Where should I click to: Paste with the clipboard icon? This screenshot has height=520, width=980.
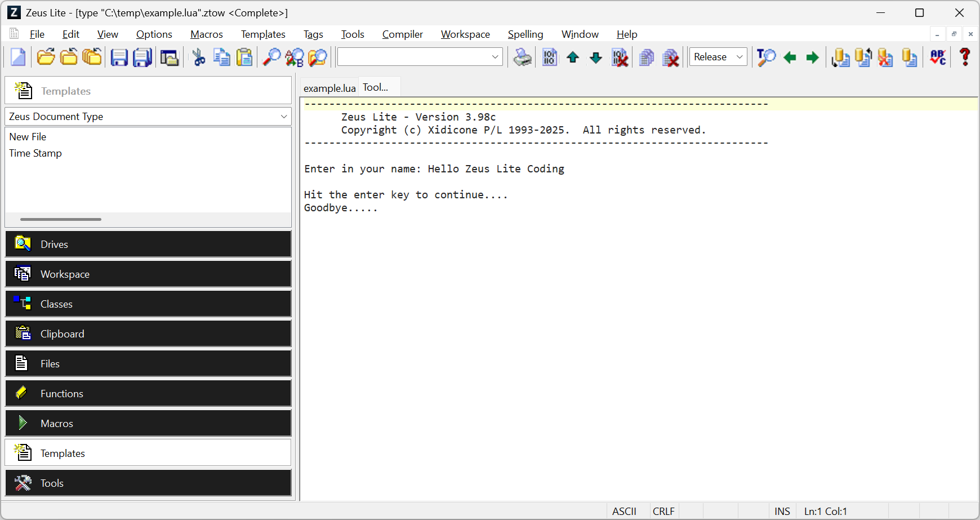[244, 57]
